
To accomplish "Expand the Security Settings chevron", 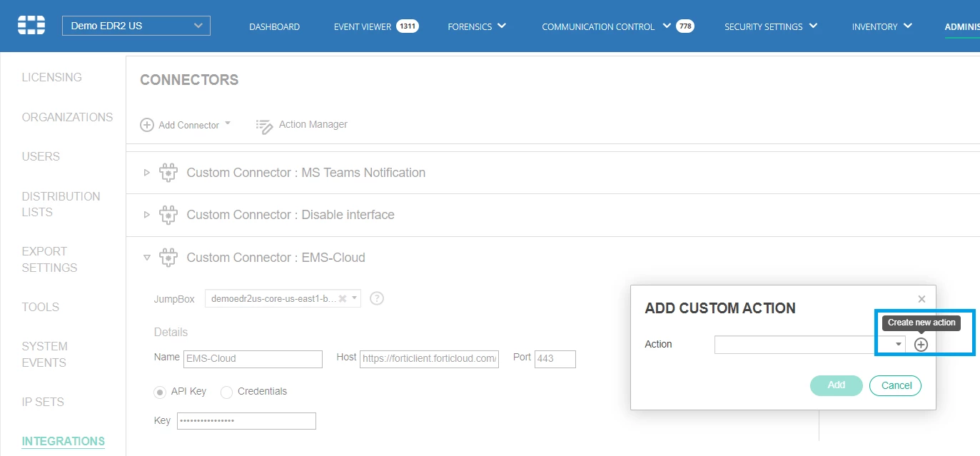I will (x=813, y=26).
